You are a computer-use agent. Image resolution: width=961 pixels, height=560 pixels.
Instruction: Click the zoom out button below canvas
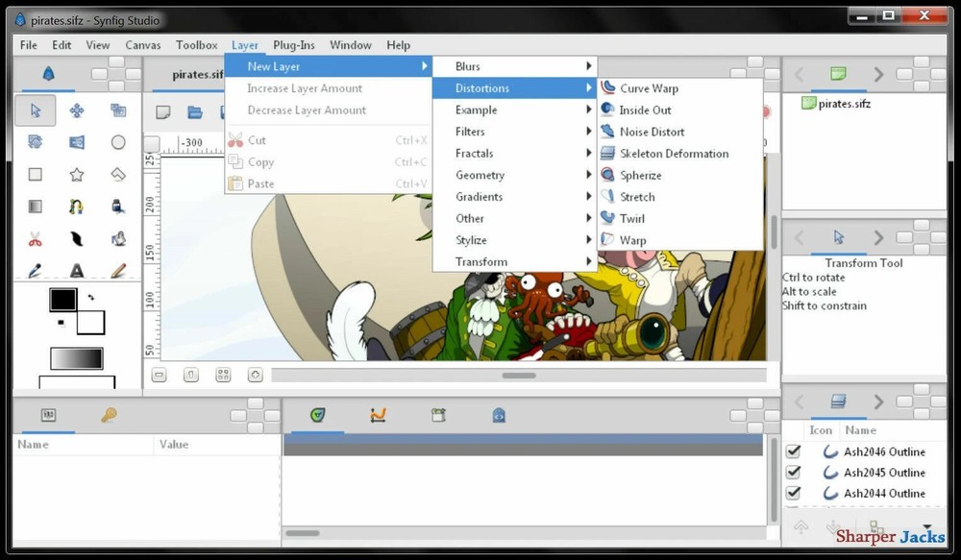[160, 375]
